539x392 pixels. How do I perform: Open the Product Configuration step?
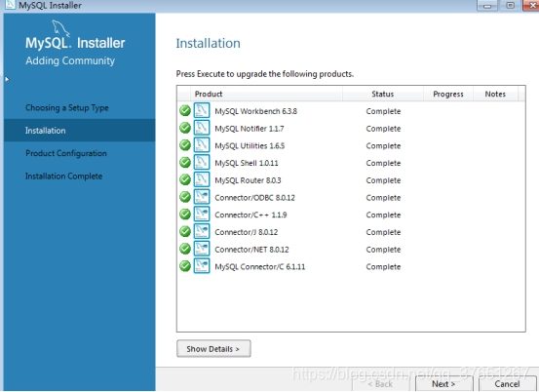(66, 153)
